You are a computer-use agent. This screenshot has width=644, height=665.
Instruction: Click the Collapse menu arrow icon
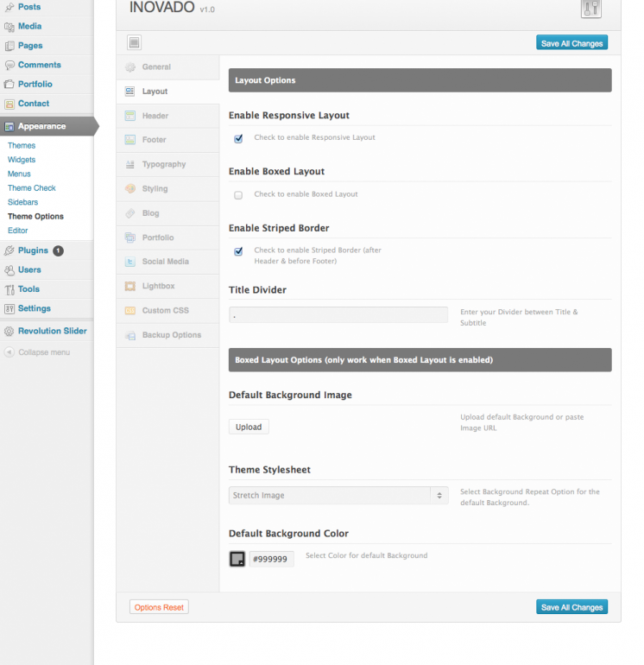coord(9,352)
